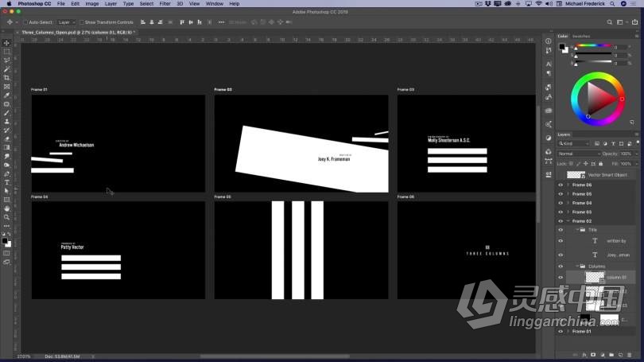Select the Horizontal Type tool
This screenshot has width=644, height=362.
point(6,182)
